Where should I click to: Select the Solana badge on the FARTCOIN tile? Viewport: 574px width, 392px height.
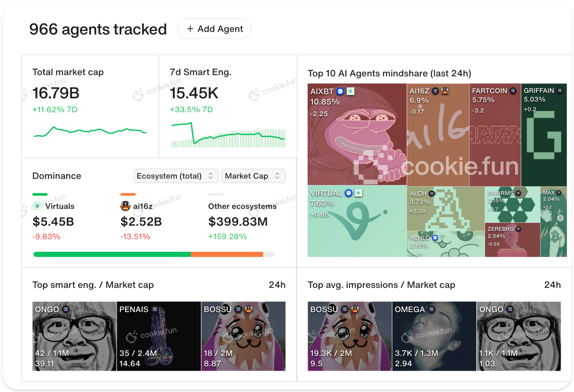pyautogui.click(x=513, y=91)
